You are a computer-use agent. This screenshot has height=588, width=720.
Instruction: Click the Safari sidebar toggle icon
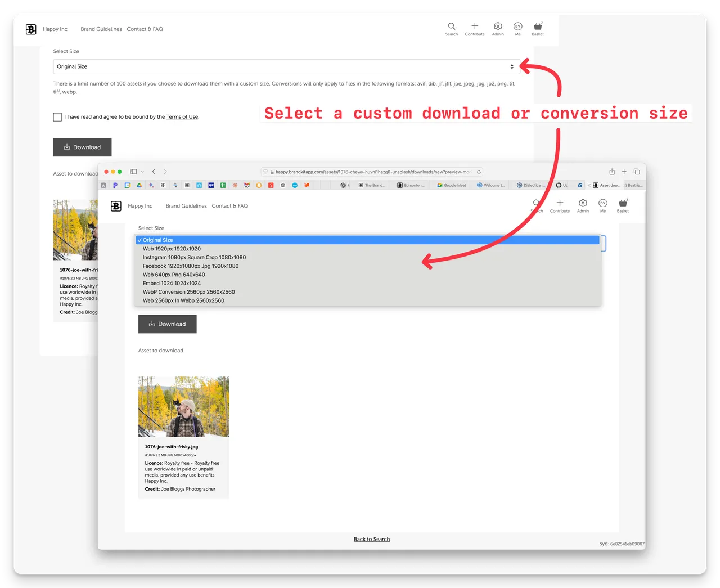point(133,172)
